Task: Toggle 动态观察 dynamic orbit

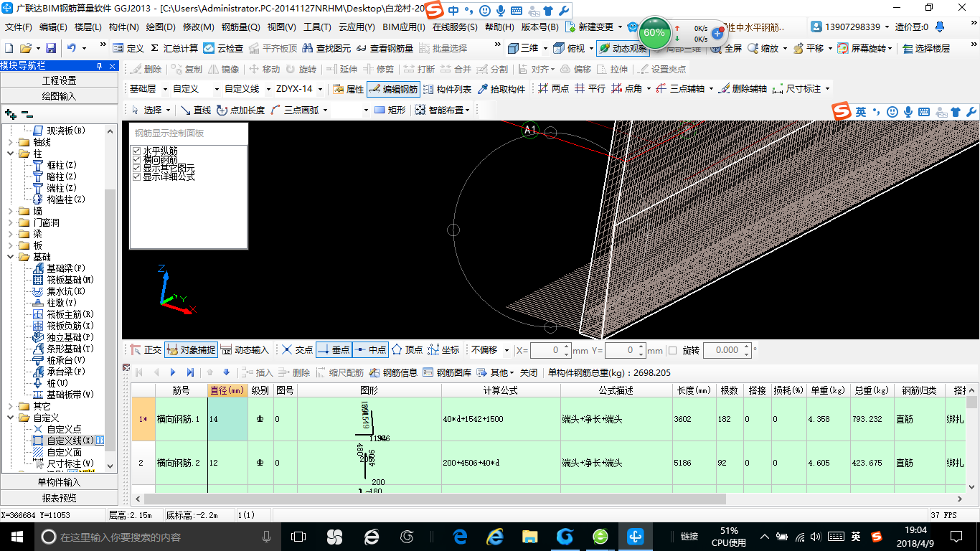Action: (623, 48)
